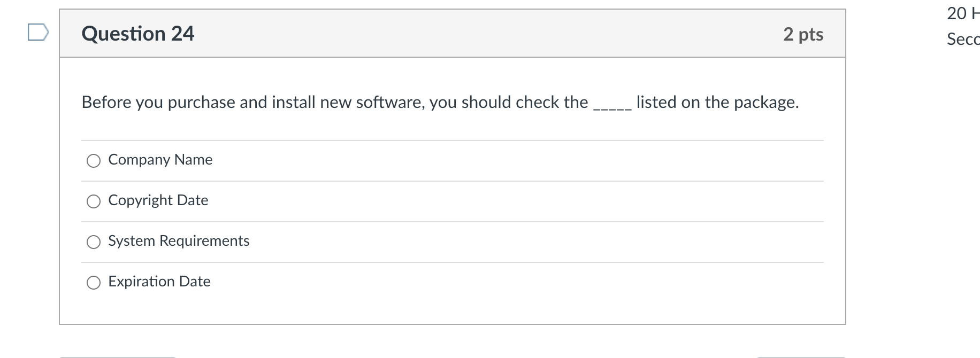
Task: Select the Expiration Date radio button
Action: (x=94, y=282)
